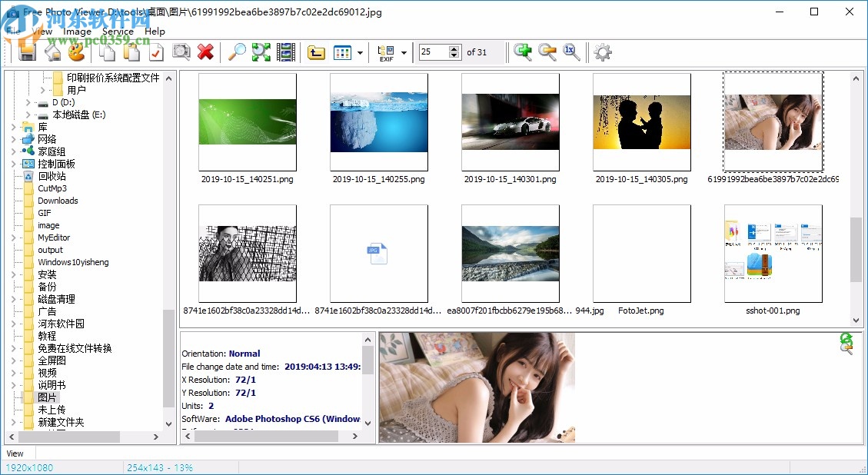Open the Service menu
Screen dimensions: 868x475
click(118, 32)
